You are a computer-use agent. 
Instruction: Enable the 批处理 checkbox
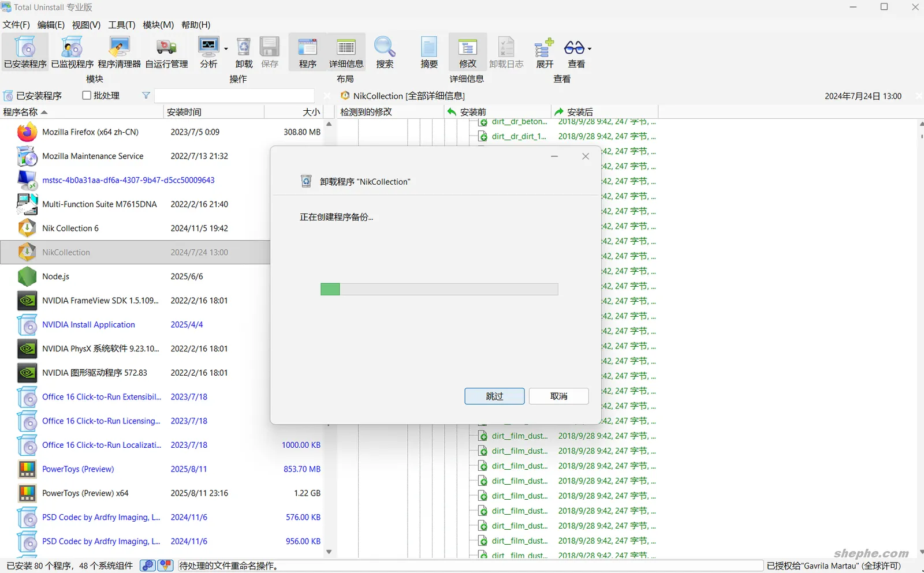85,95
